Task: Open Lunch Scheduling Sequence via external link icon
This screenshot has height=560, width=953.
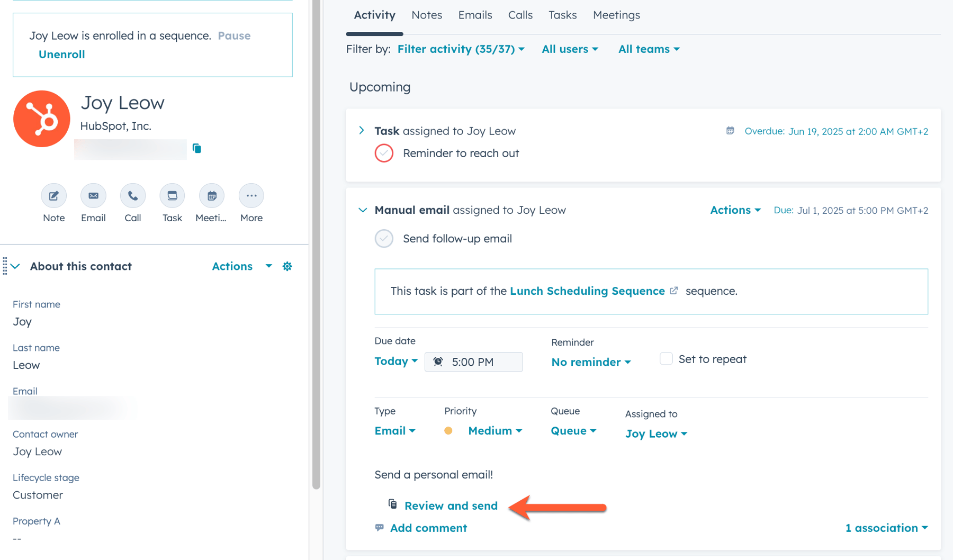Action: [673, 290]
